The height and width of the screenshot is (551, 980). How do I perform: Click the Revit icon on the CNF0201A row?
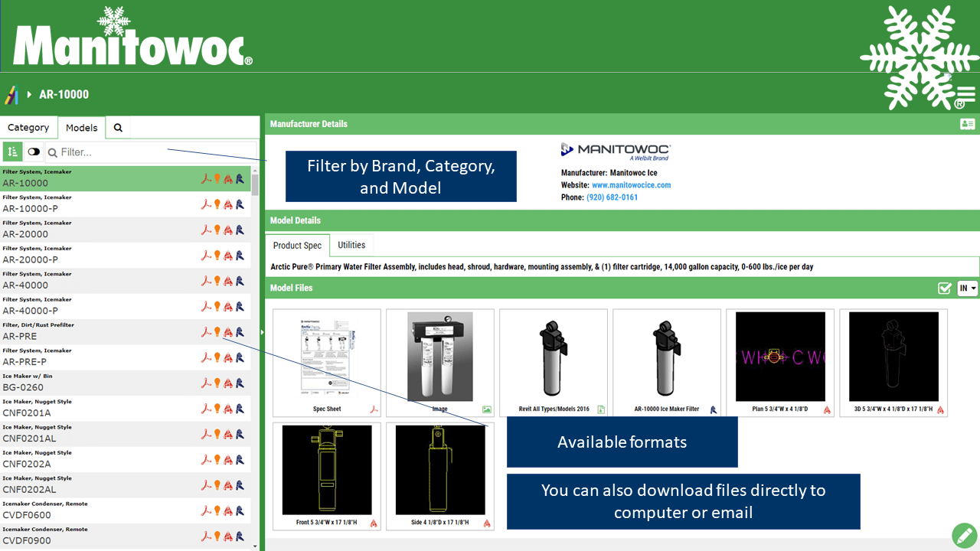(x=240, y=409)
